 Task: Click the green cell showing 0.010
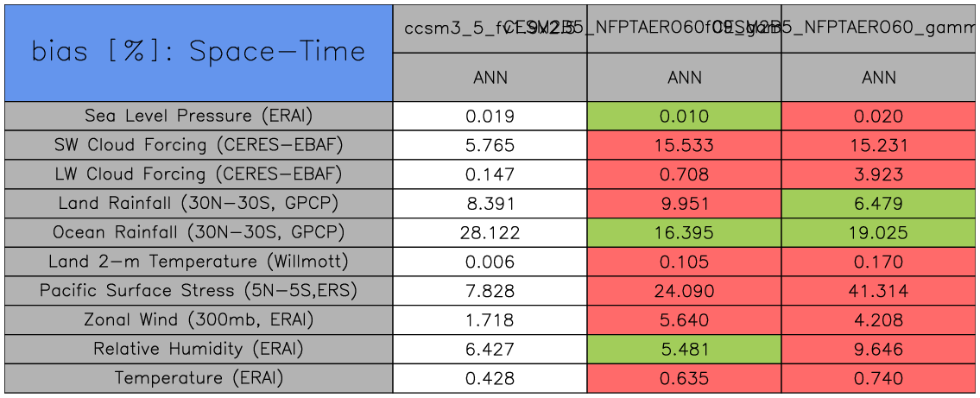point(684,116)
